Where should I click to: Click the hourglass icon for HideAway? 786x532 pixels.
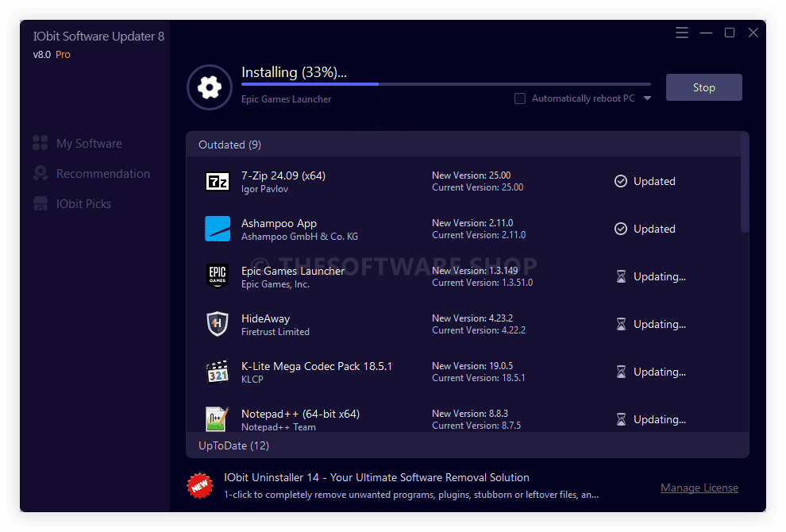(621, 324)
